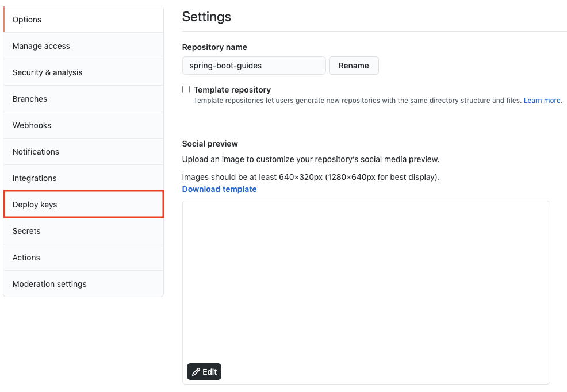This screenshot has width=567, height=392.
Task: Follow the Learn more link
Action: tap(542, 101)
